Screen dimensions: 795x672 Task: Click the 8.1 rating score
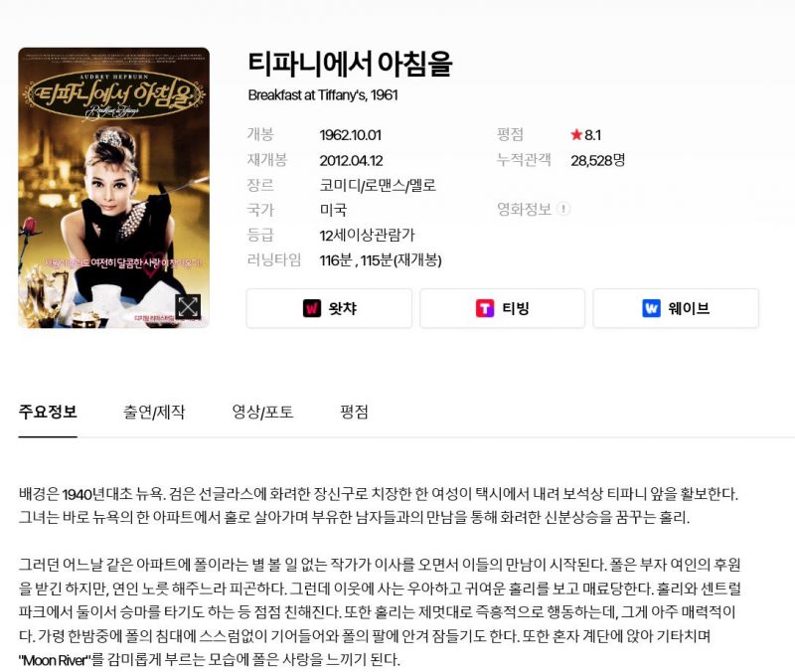click(592, 135)
